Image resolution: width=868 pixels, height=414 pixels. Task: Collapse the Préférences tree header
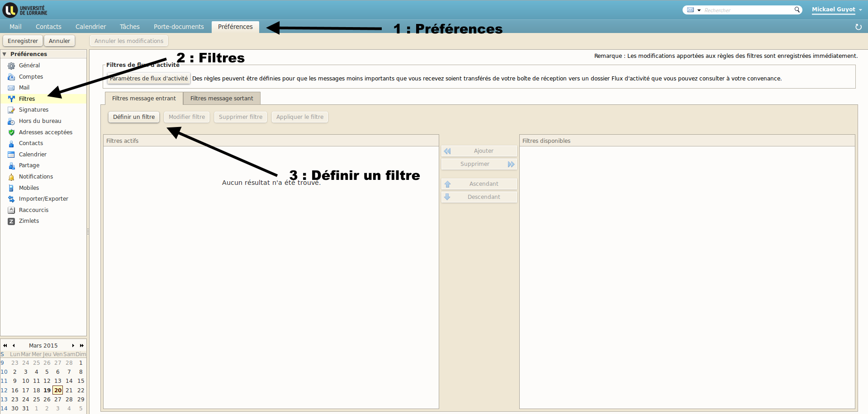(5, 54)
